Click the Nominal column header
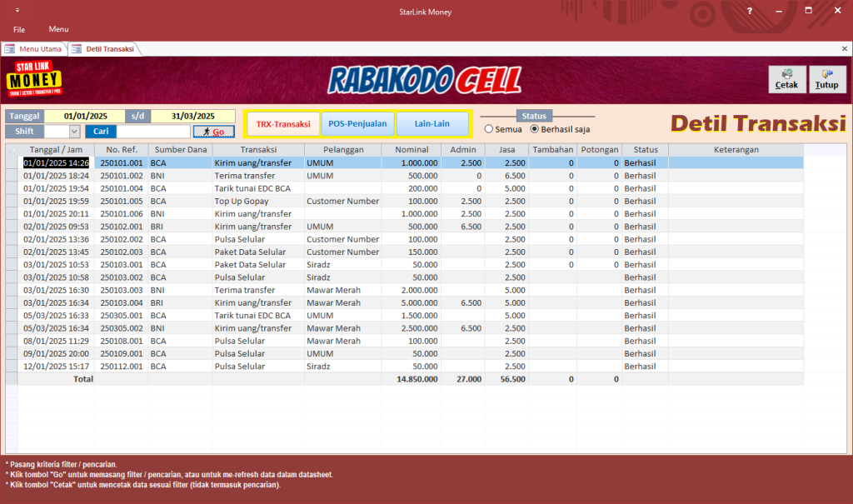 [412, 150]
